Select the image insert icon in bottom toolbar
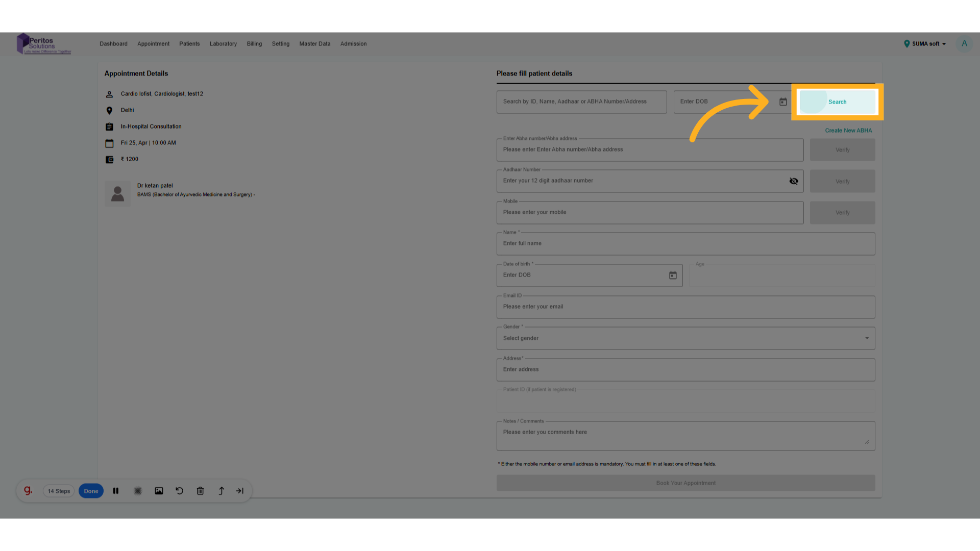This screenshot has height=551, width=980. tap(159, 491)
